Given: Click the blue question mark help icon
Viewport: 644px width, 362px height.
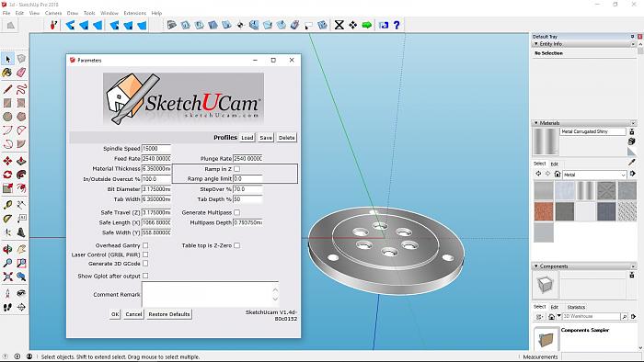Looking at the screenshot, I should pos(397,25).
